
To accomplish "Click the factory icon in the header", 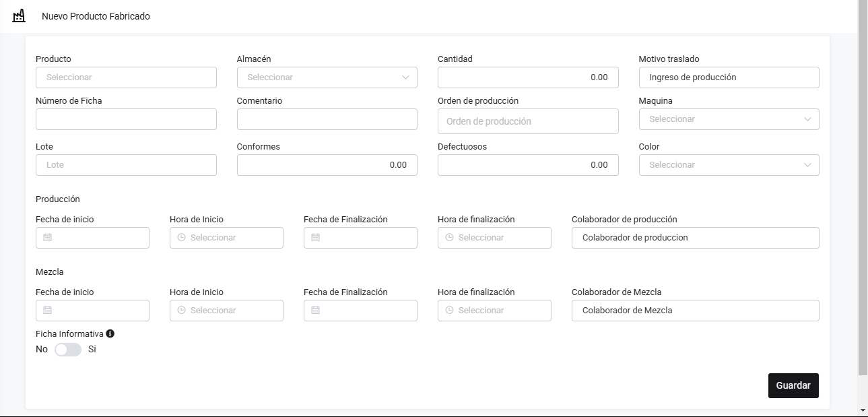I will [x=19, y=15].
